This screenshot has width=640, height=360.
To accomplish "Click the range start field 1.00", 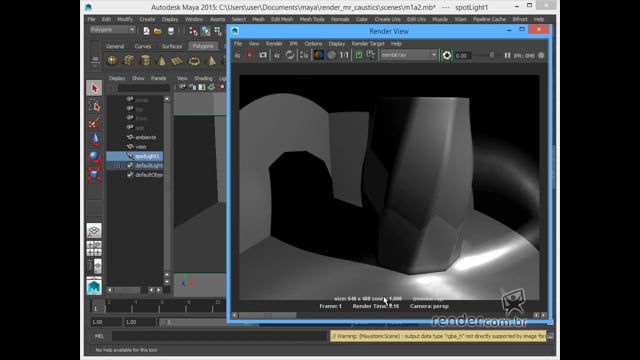I will 139,322.
